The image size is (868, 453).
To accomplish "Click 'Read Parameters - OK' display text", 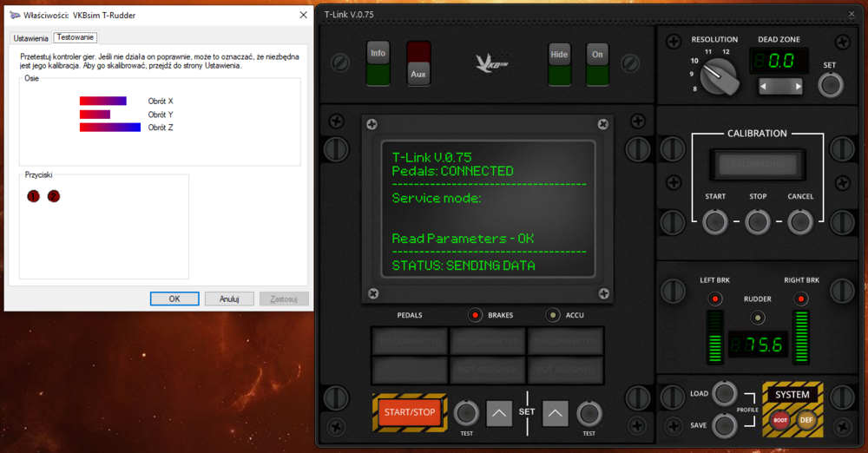I will click(x=463, y=239).
